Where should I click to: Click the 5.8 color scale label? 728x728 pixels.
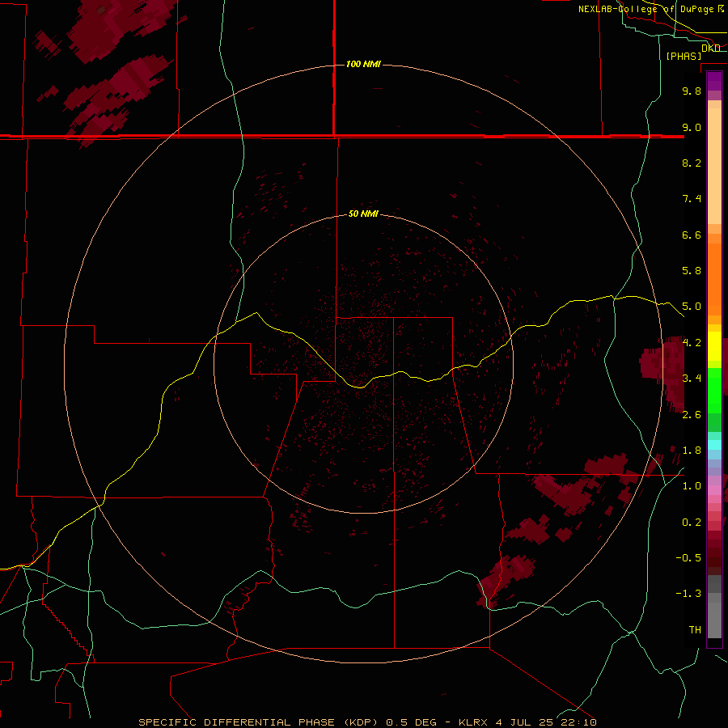692,271
